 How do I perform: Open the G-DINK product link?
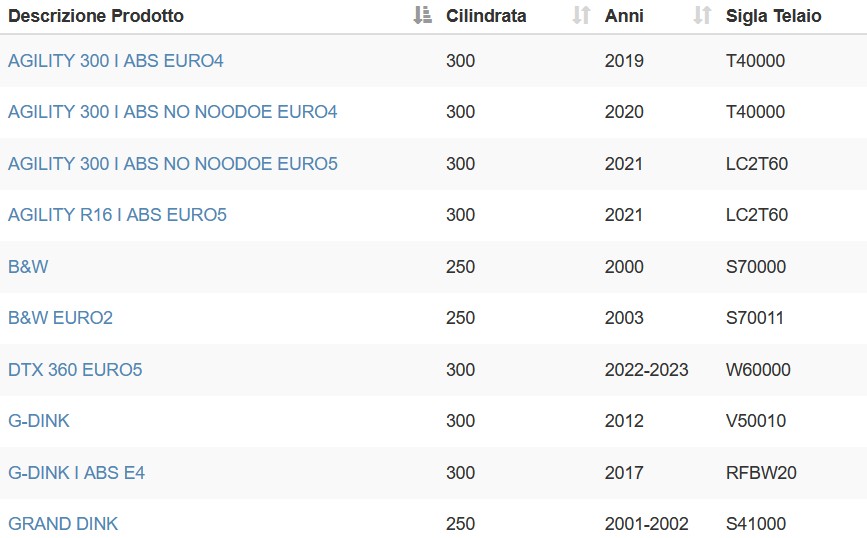click(x=39, y=421)
